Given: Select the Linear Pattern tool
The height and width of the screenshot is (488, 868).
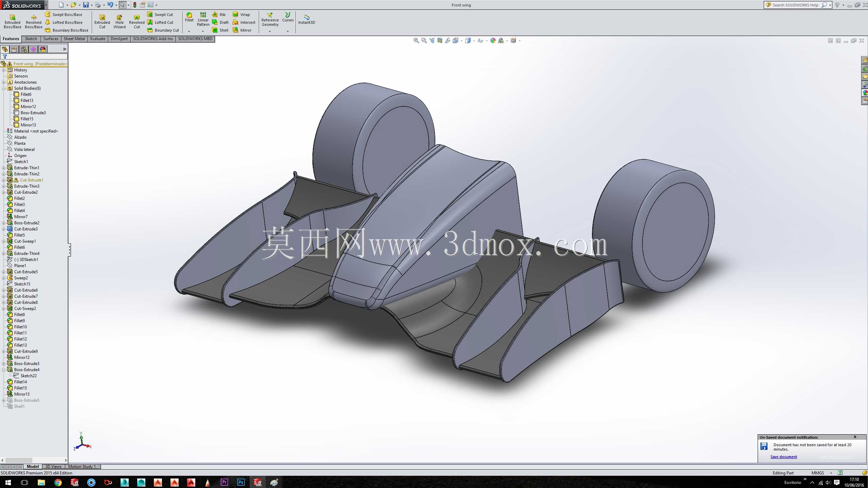Looking at the screenshot, I should [x=203, y=19].
